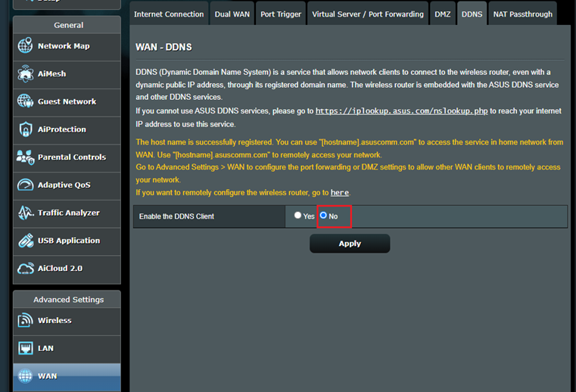Select No for DDNS Client
This screenshot has width=576, height=392.
coord(323,215)
